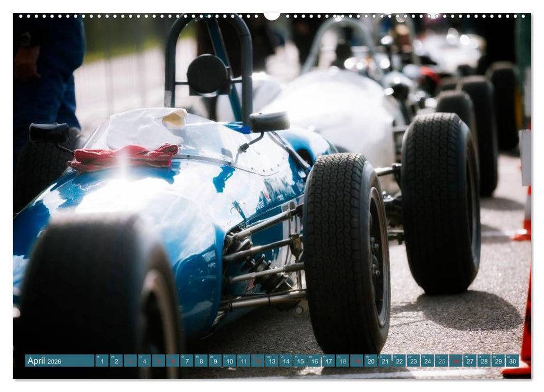
Task: Select date 22 labeled Mi
Action: (x=399, y=362)
